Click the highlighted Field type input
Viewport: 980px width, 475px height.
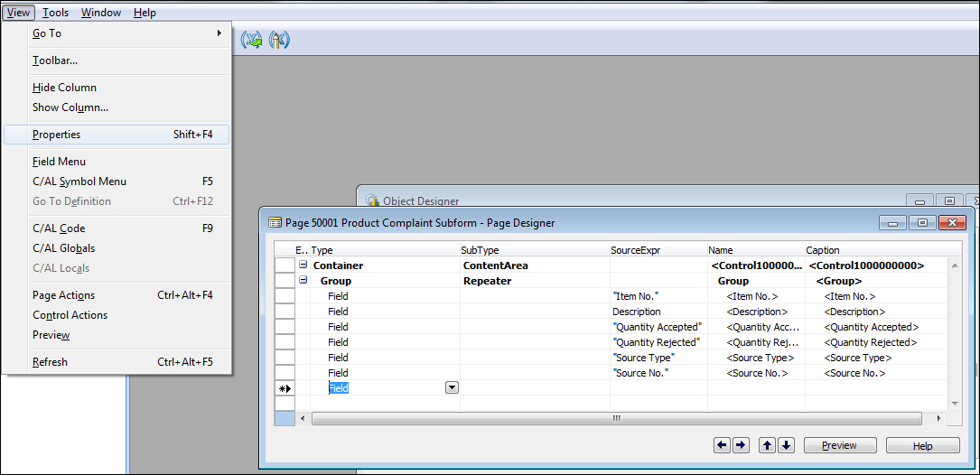(385, 388)
